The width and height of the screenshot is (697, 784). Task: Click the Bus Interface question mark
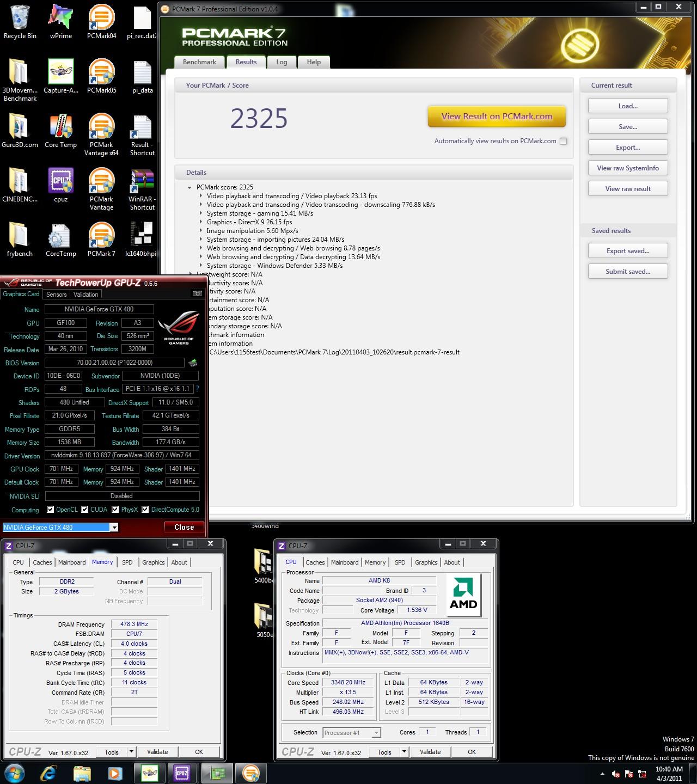click(197, 389)
